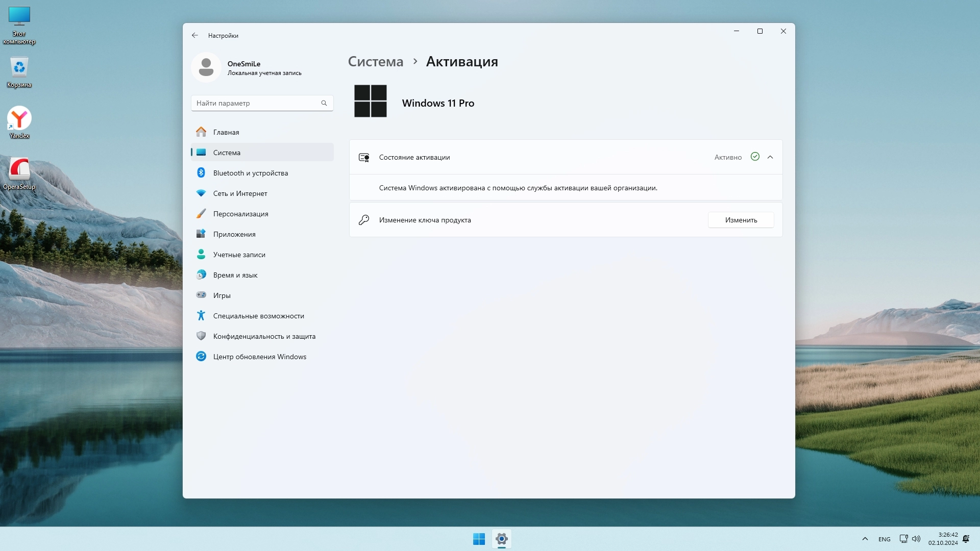The image size is (980, 551).
Task: Show hidden tray icons chevron
Action: (x=865, y=539)
